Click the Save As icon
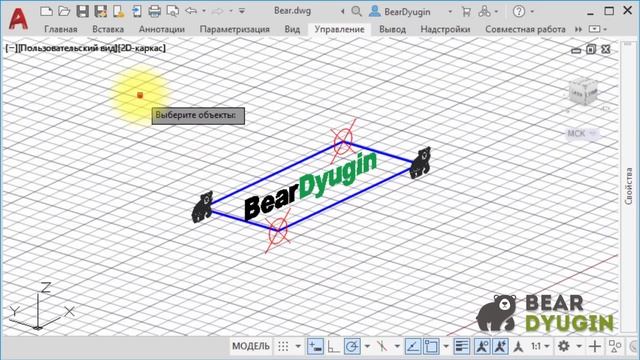The height and width of the screenshot is (360, 640). (x=100, y=11)
